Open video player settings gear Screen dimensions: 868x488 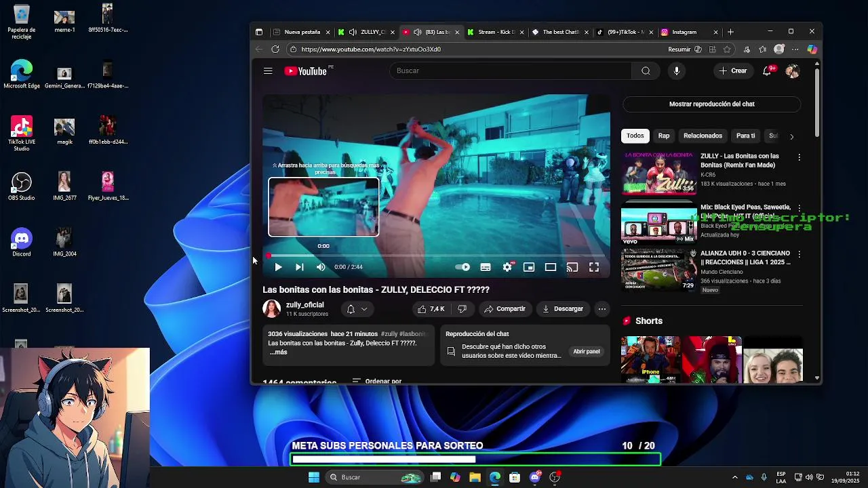coord(507,267)
